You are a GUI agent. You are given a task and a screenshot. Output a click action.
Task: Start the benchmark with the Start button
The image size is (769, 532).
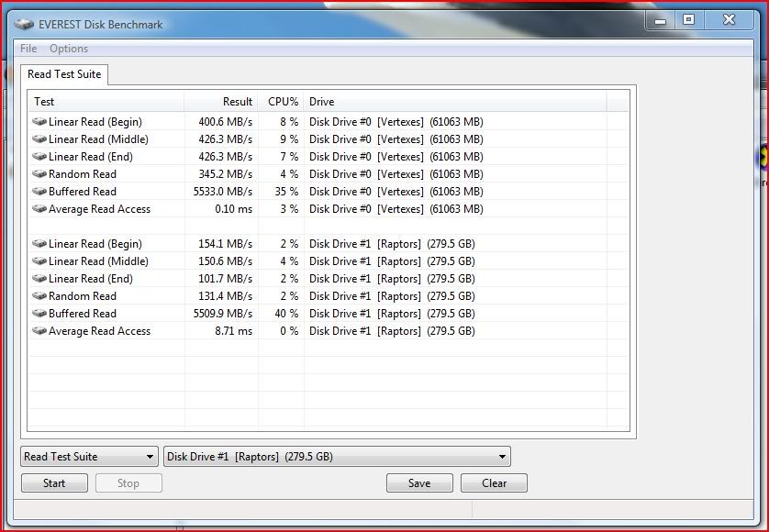(54, 483)
